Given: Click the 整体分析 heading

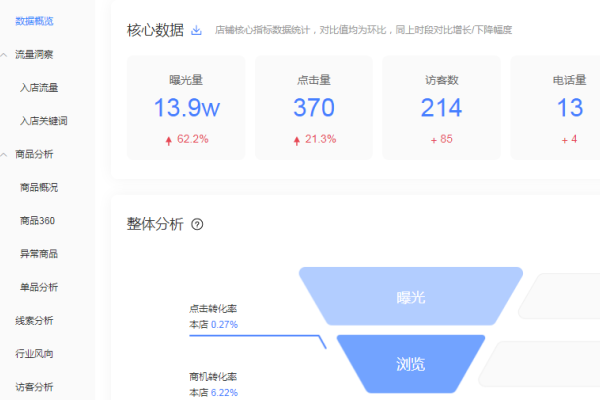Looking at the screenshot, I should click(x=155, y=224).
